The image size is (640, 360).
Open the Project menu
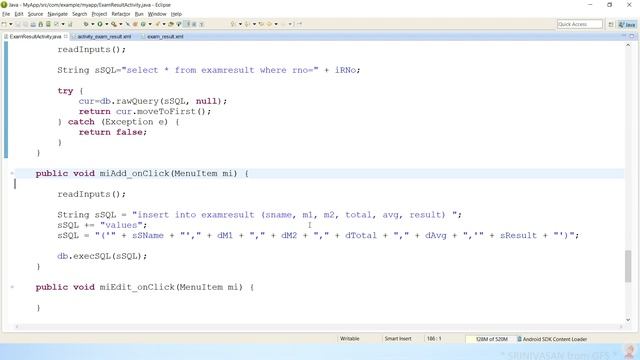(99, 14)
